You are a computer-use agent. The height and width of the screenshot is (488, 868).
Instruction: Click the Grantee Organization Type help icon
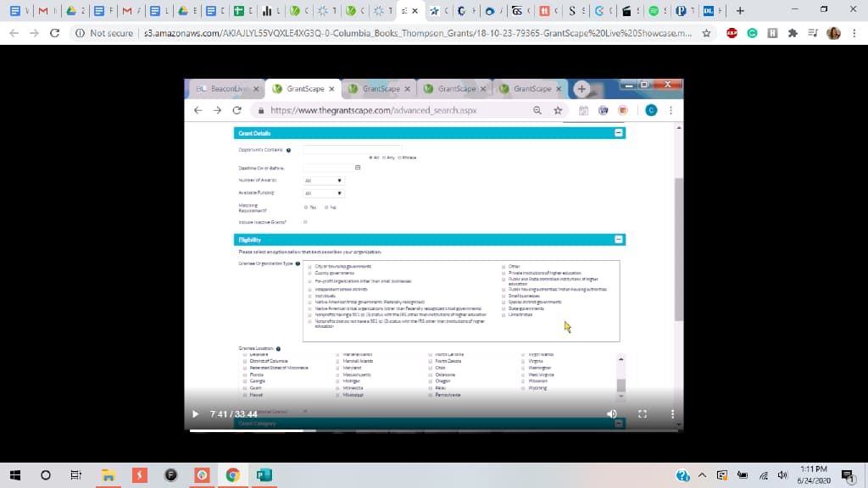298,264
